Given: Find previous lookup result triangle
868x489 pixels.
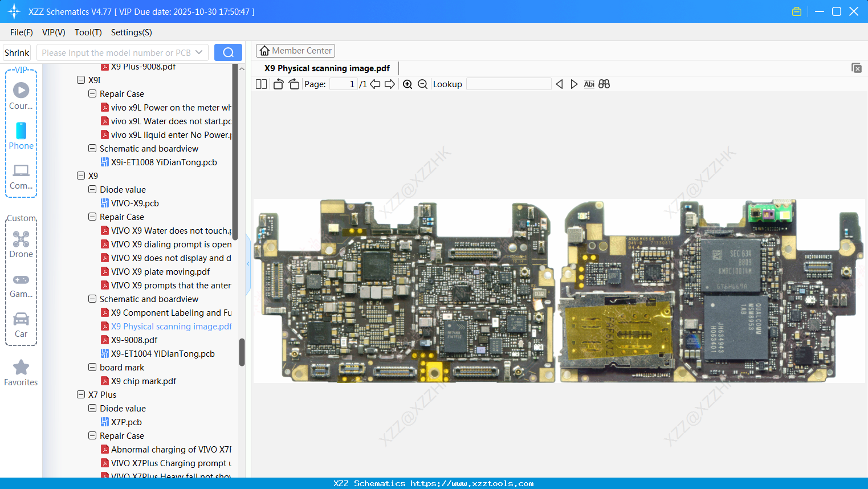Looking at the screenshot, I should coord(559,84).
